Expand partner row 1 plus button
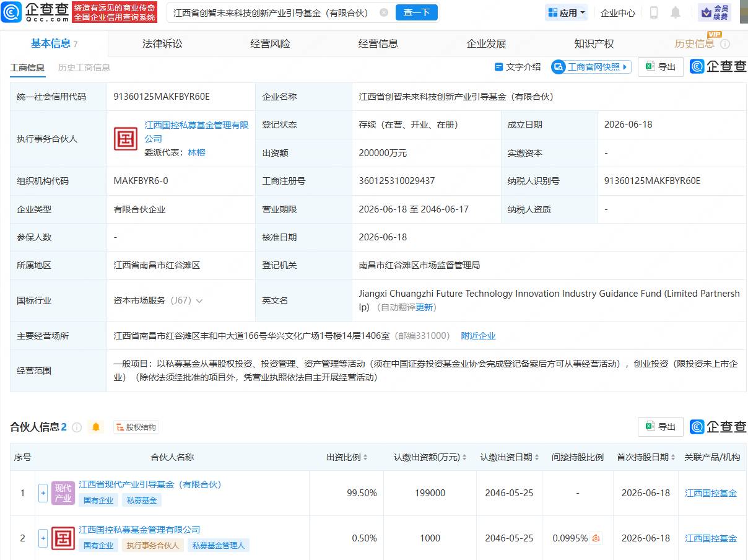This screenshot has width=748, height=560. (x=43, y=493)
